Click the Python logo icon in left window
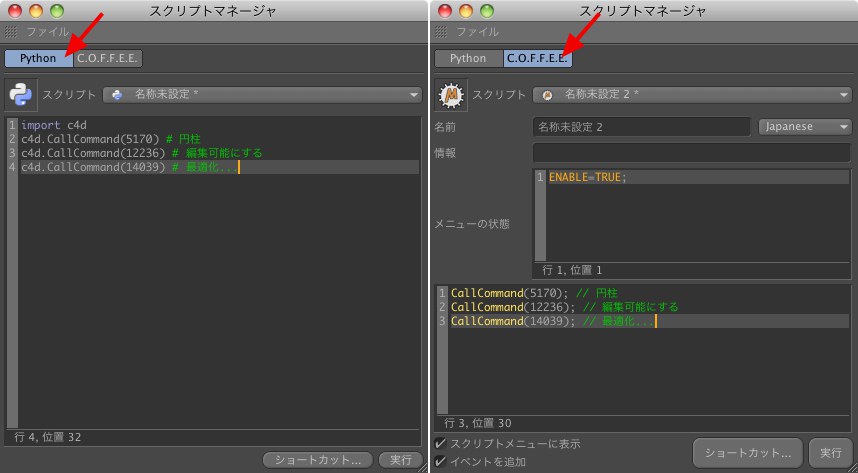This screenshot has width=858, height=473. click(21, 95)
